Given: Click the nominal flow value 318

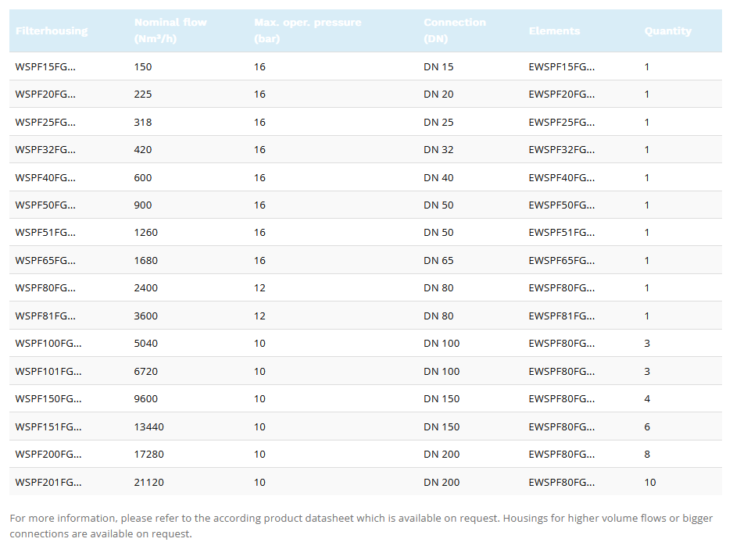Looking at the screenshot, I should coord(143,123).
